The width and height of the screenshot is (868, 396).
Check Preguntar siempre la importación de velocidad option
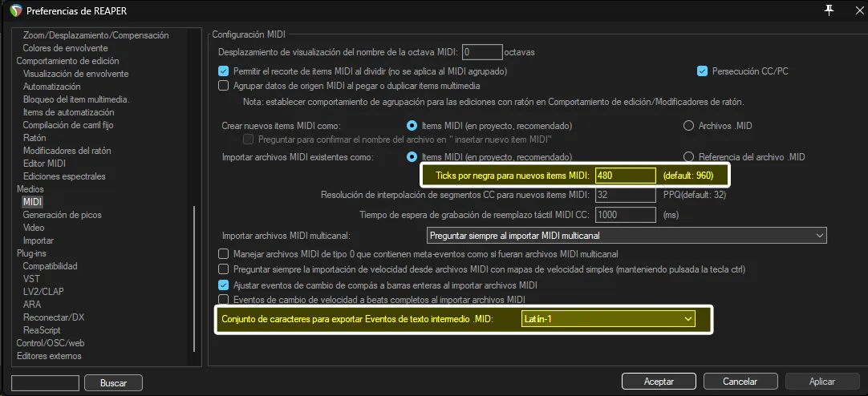[x=224, y=269]
